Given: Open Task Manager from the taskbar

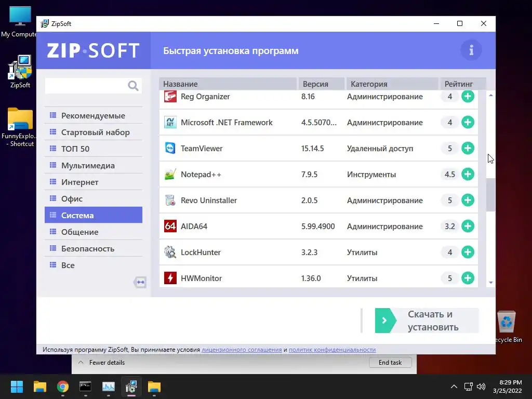Looking at the screenshot, I should pyautogui.click(x=108, y=387).
